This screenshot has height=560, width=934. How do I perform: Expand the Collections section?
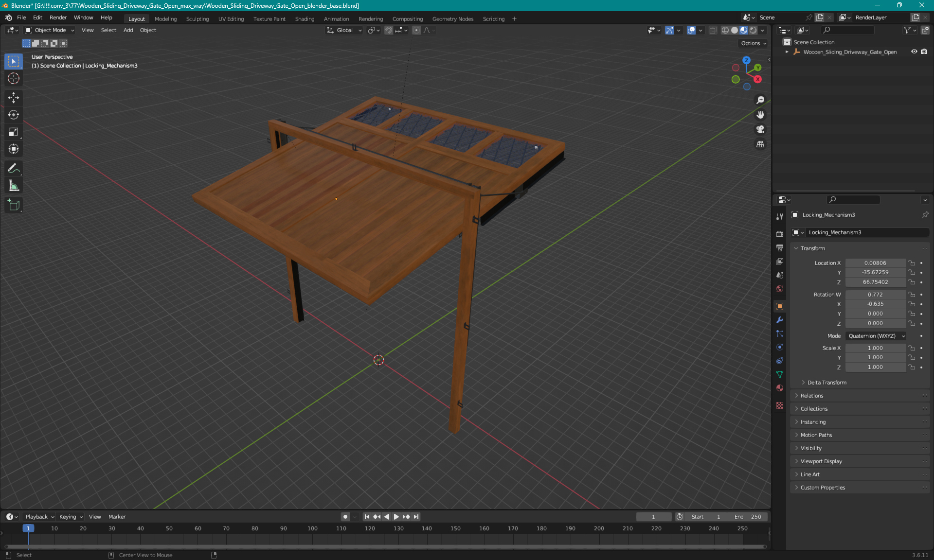pos(815,409)
